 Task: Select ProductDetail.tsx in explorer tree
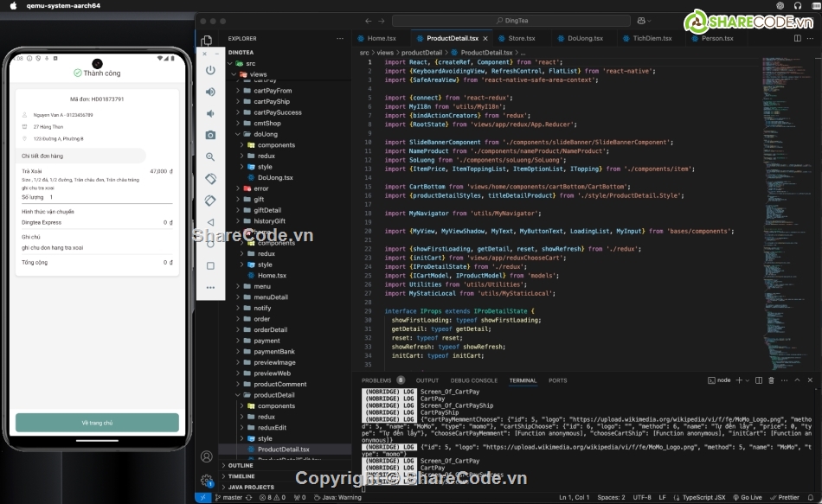284,449
